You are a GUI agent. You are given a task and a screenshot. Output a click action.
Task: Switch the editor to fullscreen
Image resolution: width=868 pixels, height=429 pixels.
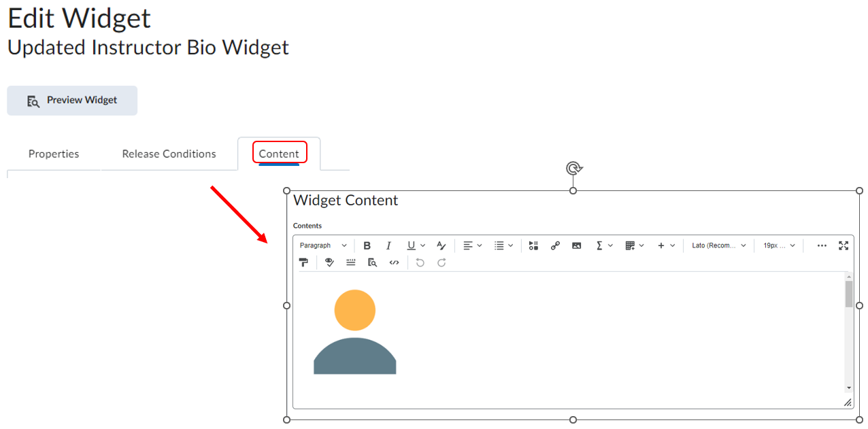844,245
